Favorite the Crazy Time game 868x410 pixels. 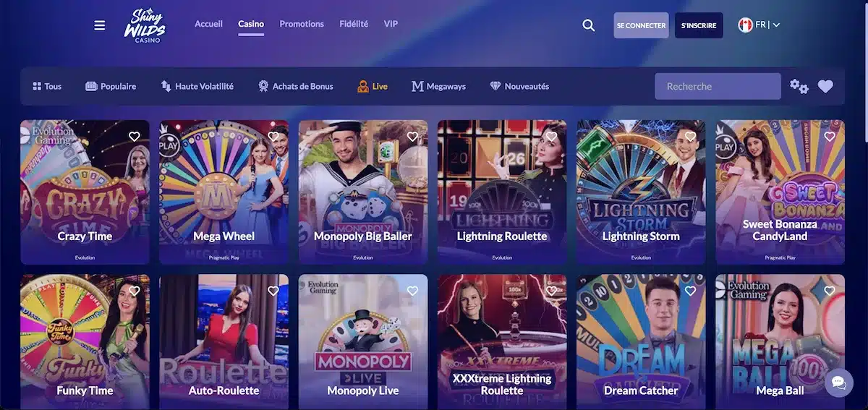134,136
